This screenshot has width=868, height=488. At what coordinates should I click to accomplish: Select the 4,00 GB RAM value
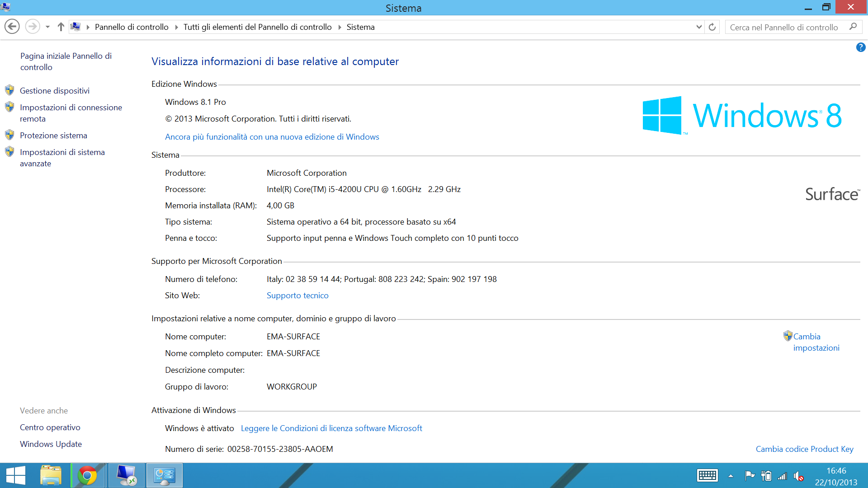point(280,206)
